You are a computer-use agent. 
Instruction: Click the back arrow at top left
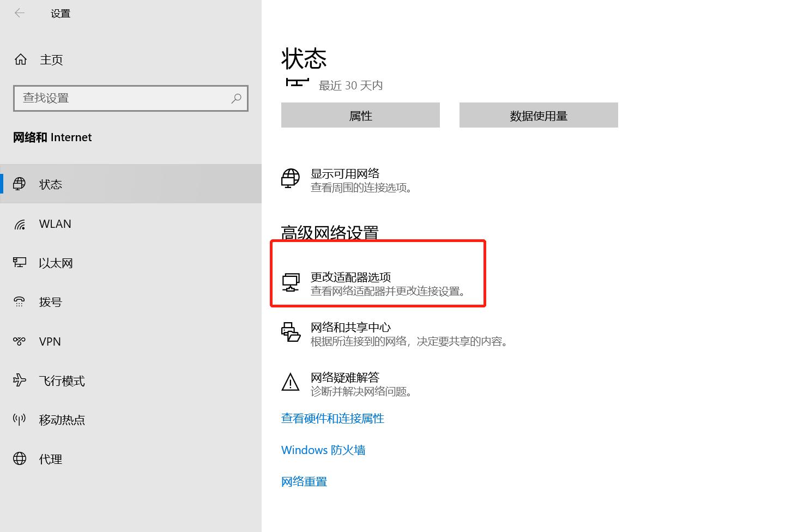pos(20,13)
